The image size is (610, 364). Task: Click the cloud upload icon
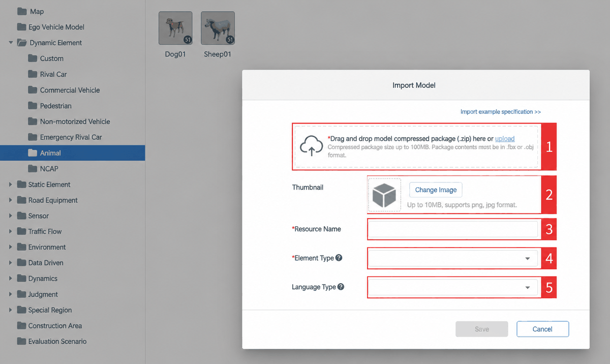click(x=311, y=146)
